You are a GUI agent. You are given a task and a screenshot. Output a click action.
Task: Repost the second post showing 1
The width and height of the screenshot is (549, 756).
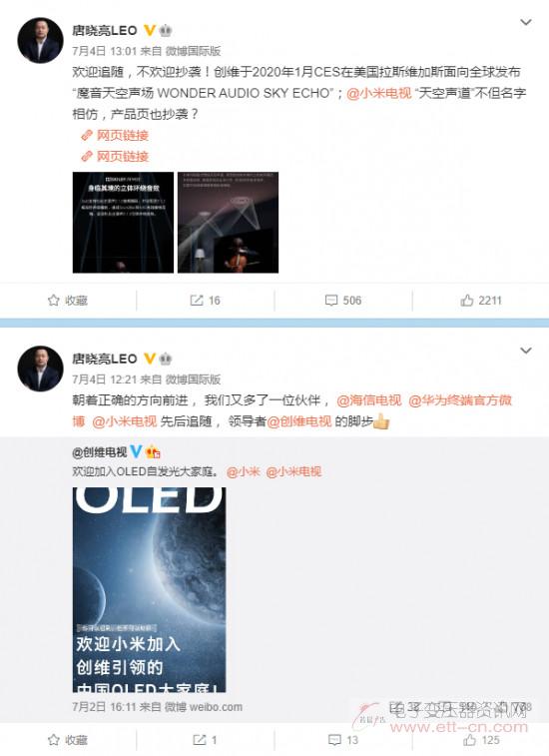(x=205, y=740)
